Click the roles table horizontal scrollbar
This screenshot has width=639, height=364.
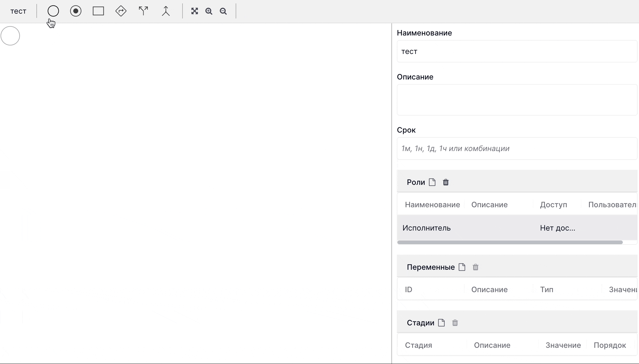tap(510, 242)
